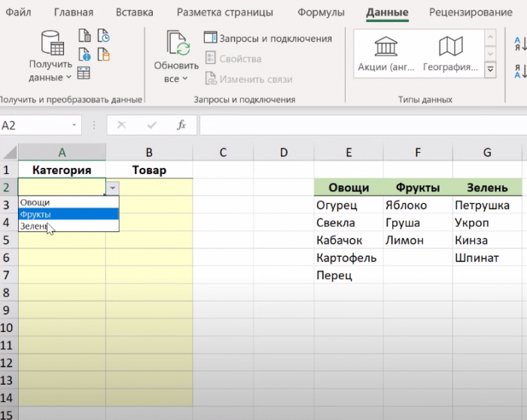Viewport: 527px width, 420px height.
Task: Click the Recent Sources icon
Action: pyautogui.click(x=104, y=35)
